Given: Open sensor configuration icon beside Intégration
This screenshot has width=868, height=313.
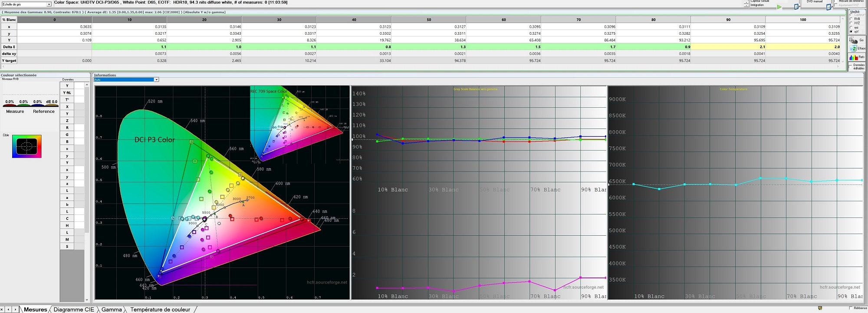Looking at the screenshot, I should (797, 7).
